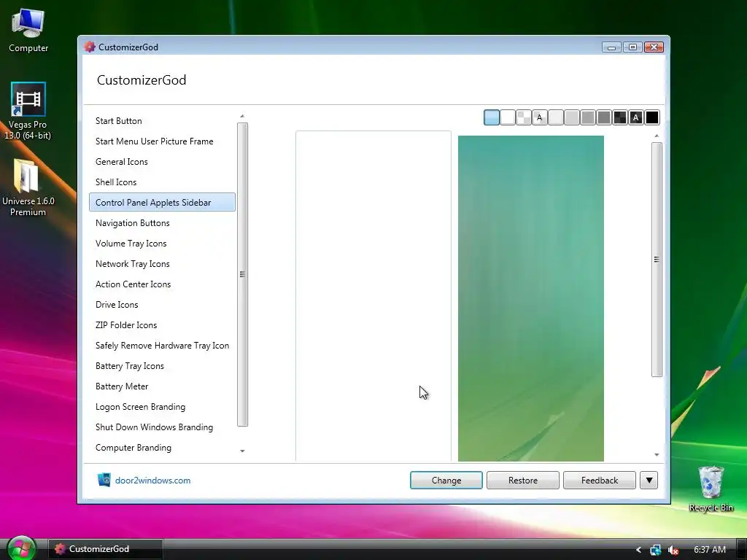The width and height of the screenshot is (747, 560).
Task: Choose the light checkerboard background swatch
Action: pos(524,117)
